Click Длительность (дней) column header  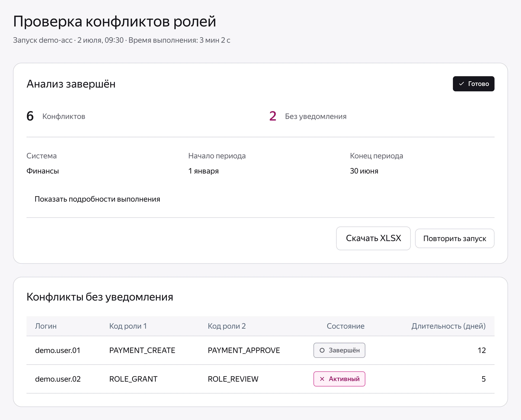448,326
